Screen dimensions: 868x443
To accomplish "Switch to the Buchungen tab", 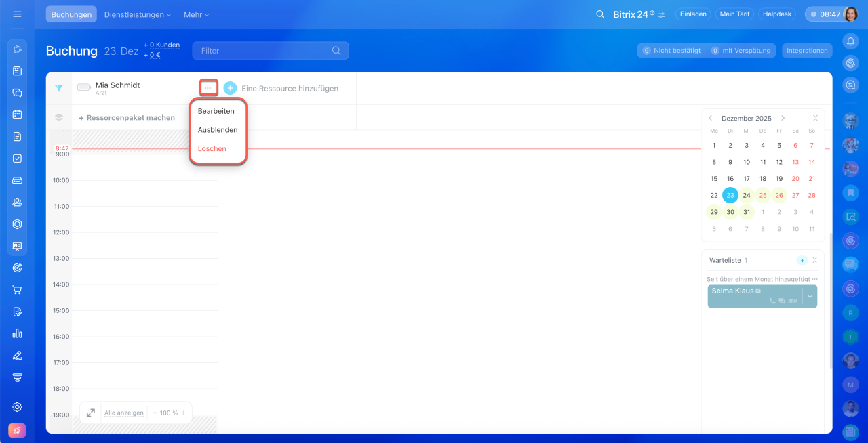I will [x=71, y=14].
